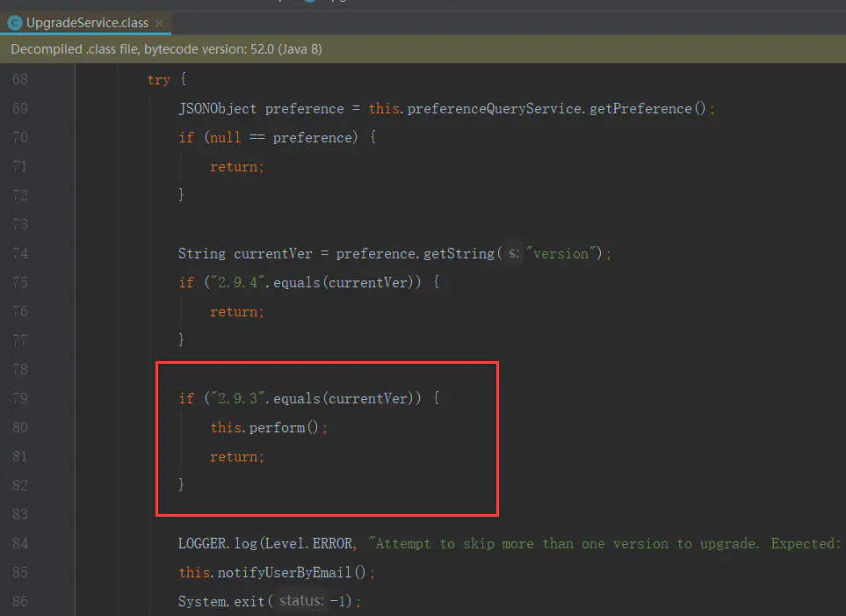Click the 'status:' parameter hint in System.exit
Viewport: 846px width, 616px height.
[x=301, y=601]
